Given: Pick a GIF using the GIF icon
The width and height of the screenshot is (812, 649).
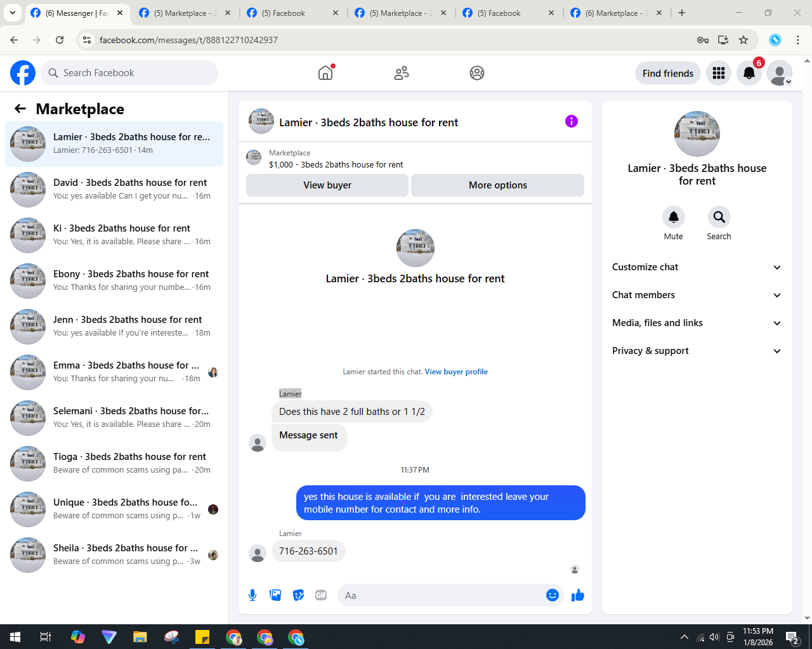Looking at the screenshot, I should [321, 595].
